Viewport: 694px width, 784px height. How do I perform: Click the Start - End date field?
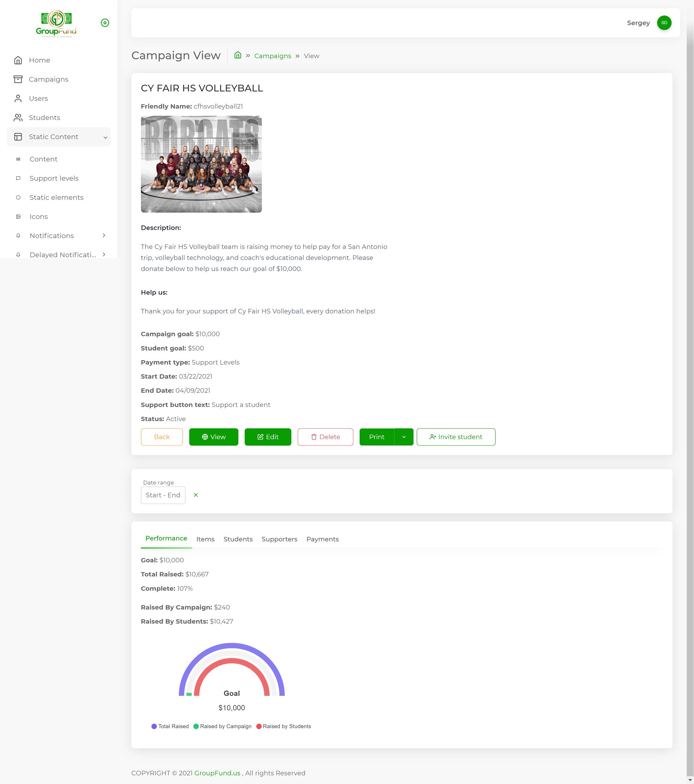pyautogui.click(x=163, y=495)
